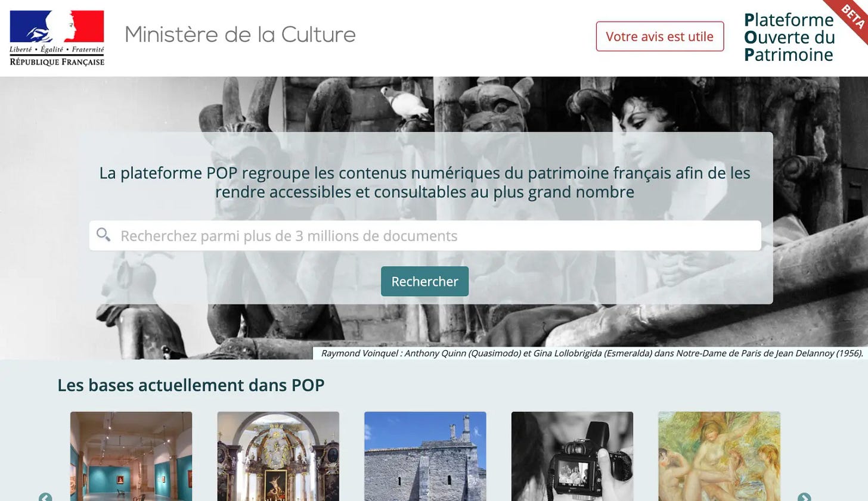868x501 pixels.
Task: Click the Raymond Voinquel photo caption
Action: tap(591, 353)
